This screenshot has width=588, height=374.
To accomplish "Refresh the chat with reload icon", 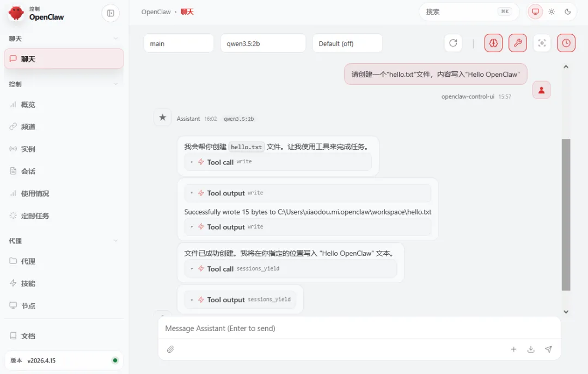I will (453, 43).
